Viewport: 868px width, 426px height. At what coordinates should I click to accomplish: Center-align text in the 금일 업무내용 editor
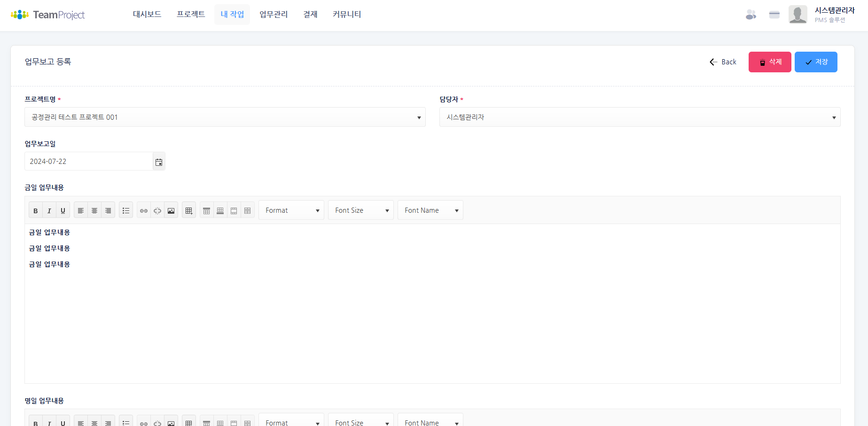coord(94,210)
